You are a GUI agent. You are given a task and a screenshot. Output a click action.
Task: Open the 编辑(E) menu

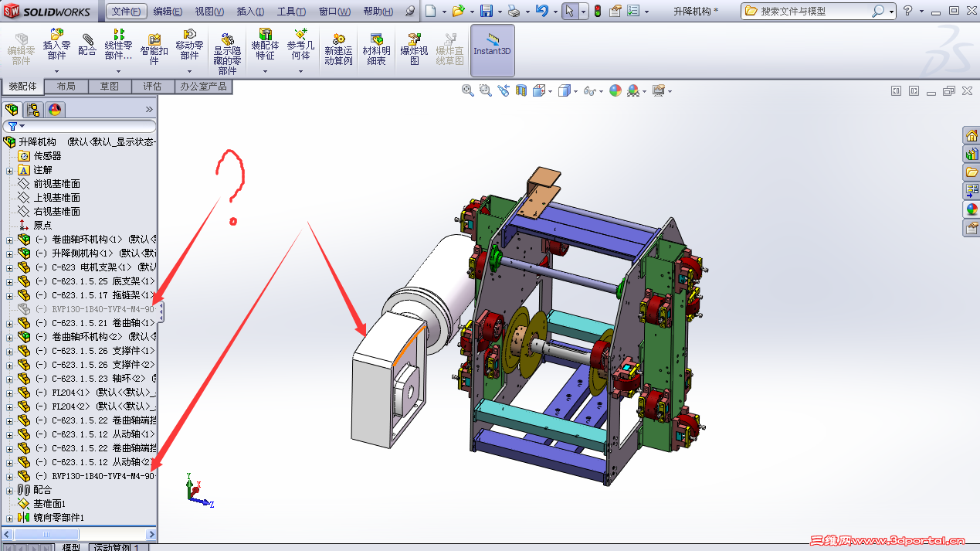tap(168, 12)
